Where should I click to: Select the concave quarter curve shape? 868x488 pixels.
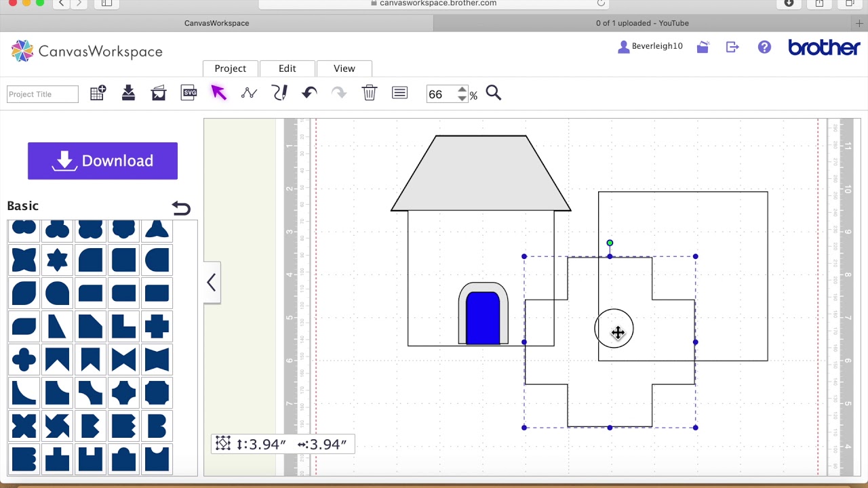(24, 392)
